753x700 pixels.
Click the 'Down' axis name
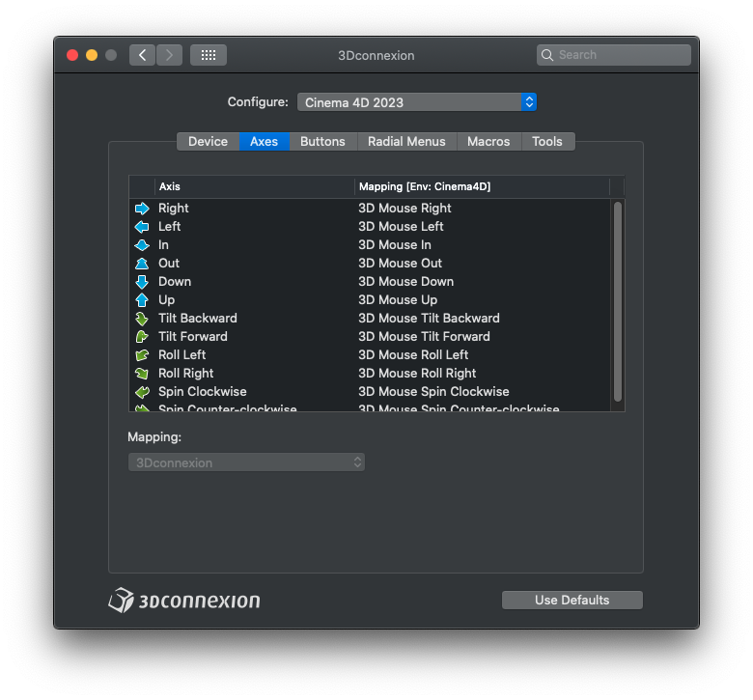coord(175,282)
